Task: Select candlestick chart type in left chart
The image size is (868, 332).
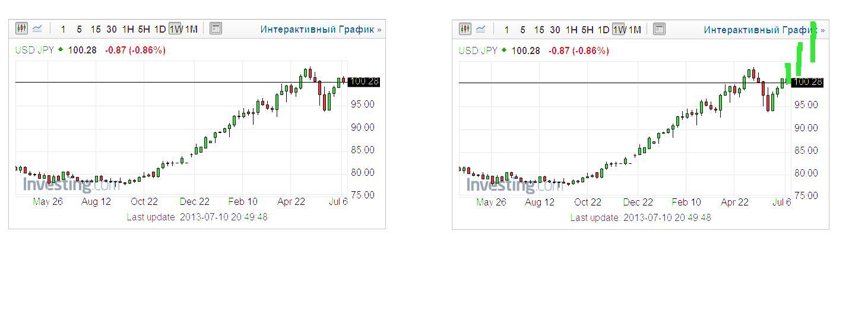Action: (21, 28)
